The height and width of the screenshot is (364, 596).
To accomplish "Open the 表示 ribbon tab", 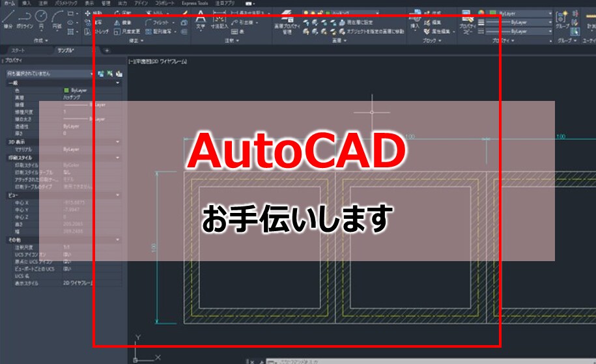I will pyautogui.click(x=89, y=3).
